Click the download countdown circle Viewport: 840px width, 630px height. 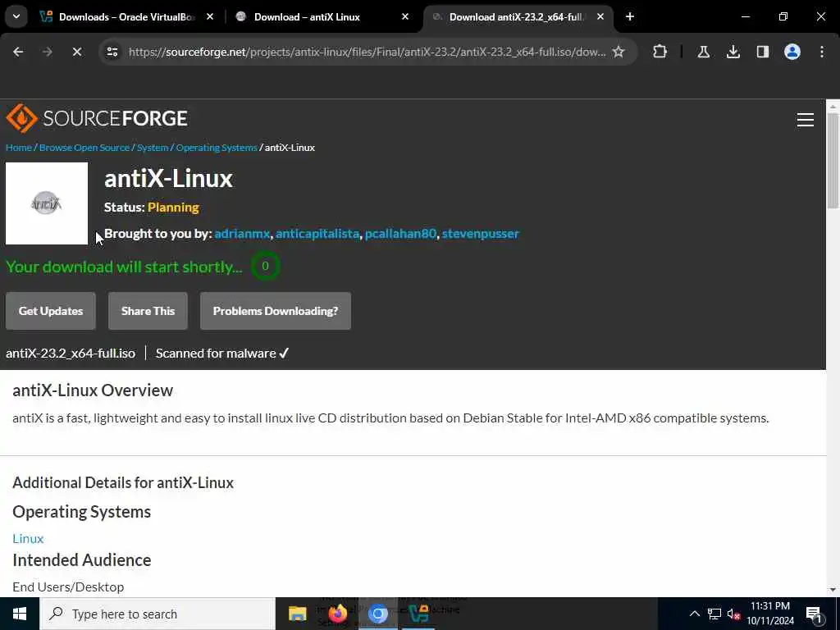click(x=265, y=267)
